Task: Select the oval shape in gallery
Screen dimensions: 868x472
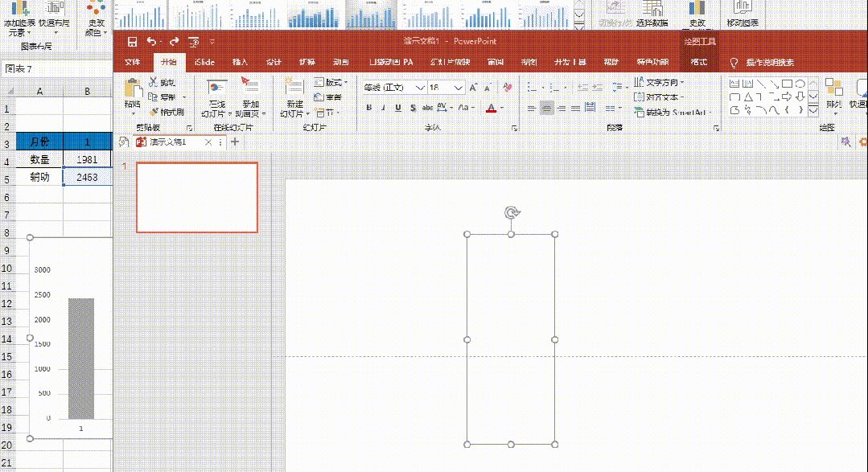Action: point(800,84)
